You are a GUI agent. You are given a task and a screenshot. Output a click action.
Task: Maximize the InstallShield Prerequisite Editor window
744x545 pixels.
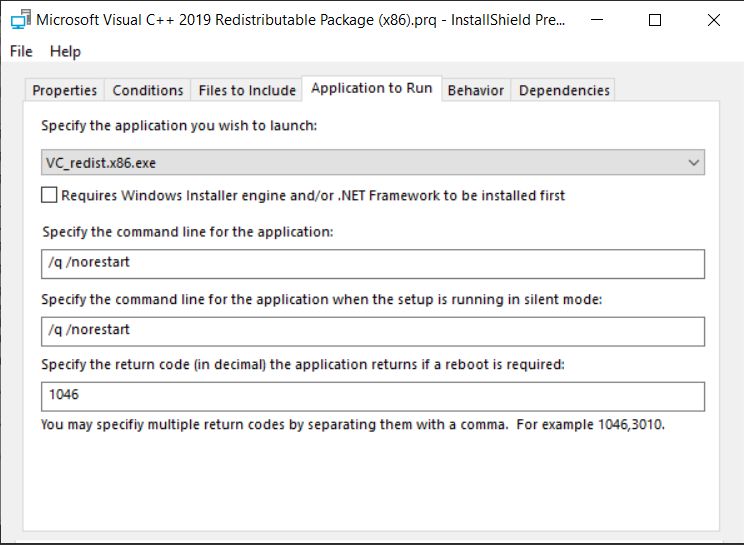(655, 20)
